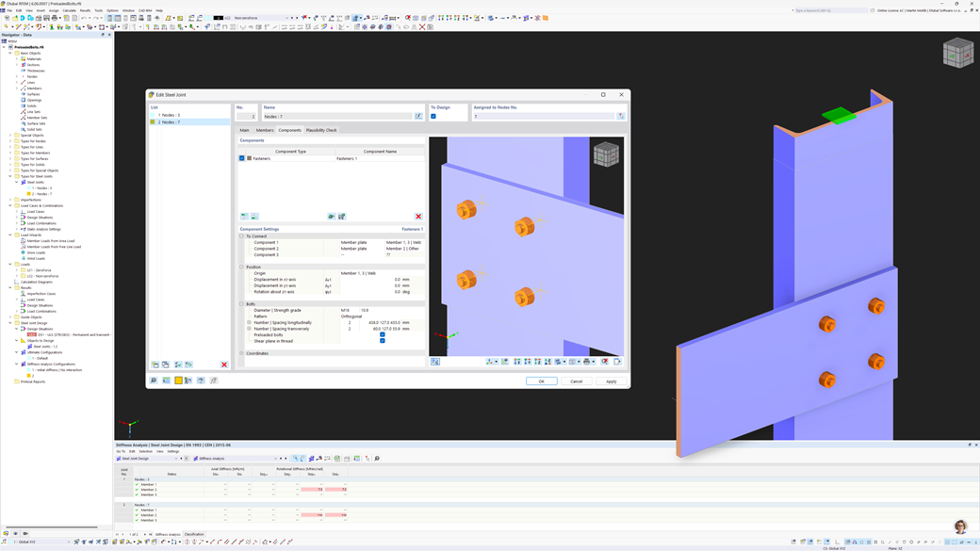Expand the Coordinates section
The width and height of the screenshot is (980, 551).
242,353
